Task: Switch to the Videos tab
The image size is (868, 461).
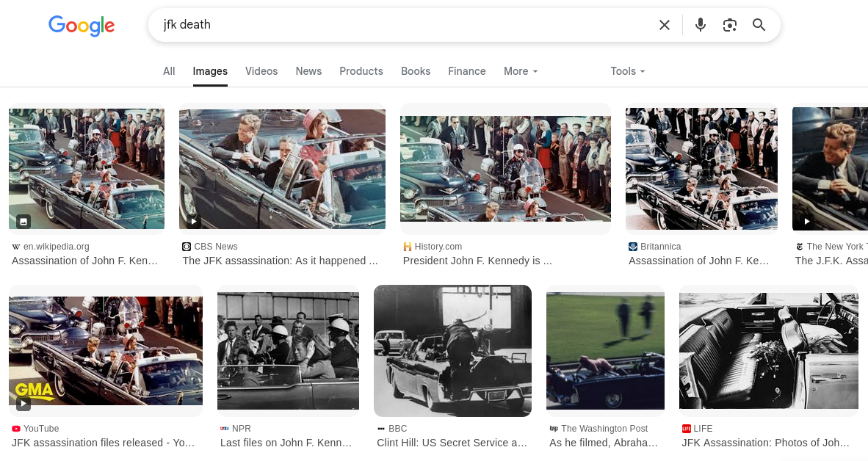Action: [x=261, y=71]
